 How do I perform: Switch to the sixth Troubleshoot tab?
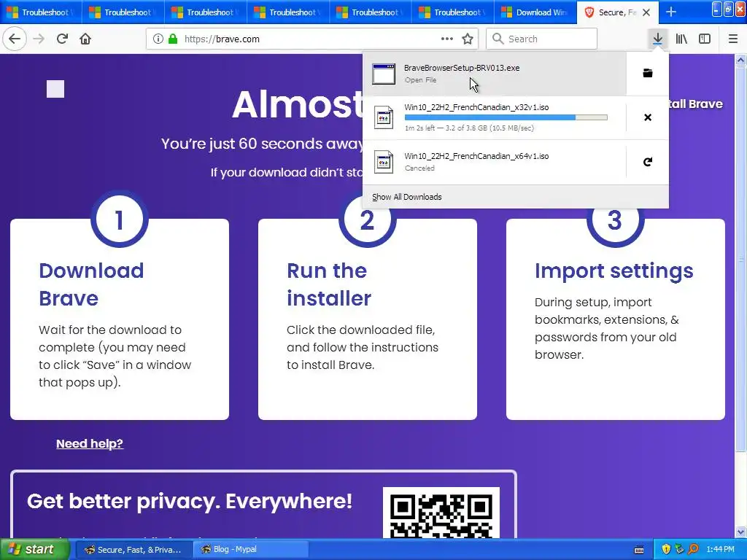click(x=453, y=12)
